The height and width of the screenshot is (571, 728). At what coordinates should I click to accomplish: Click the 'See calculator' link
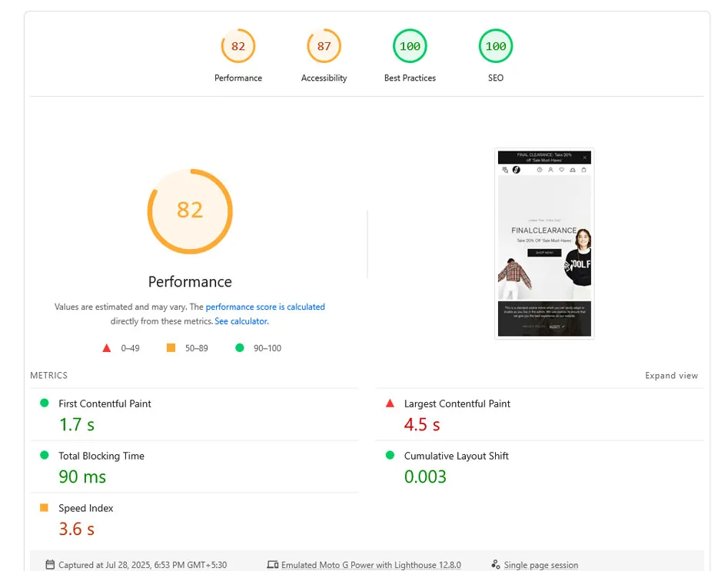click(x=241, y=321)
